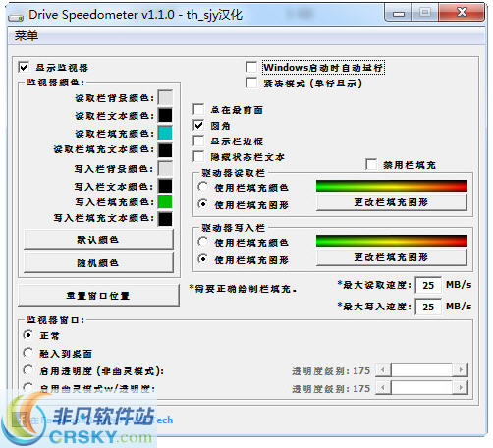Viewport: 493px width, 448px height.
Task: Check the 总在最前面 option
Action: point(198,109)
